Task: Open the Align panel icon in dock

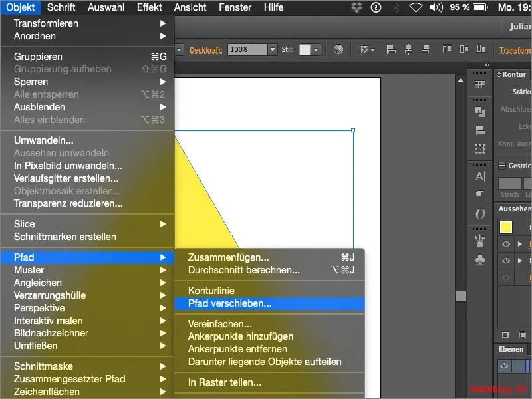Action: pyautogui.click(x=479, y=130)
